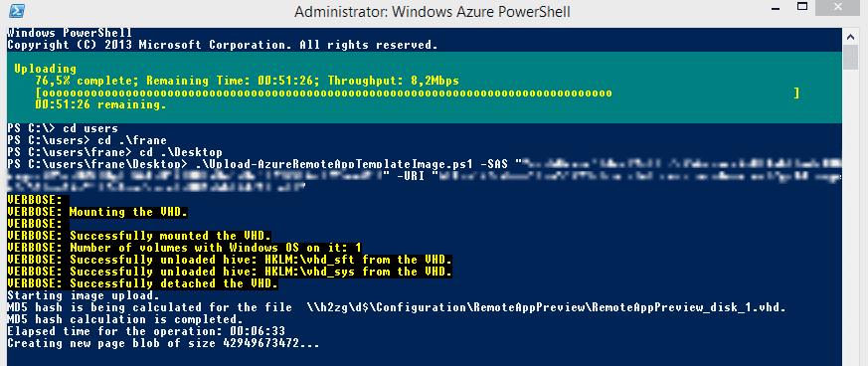The width and height of the screenshot is (868, 366).
Task: Click the upload progress bar
Action: click(417, 93)
